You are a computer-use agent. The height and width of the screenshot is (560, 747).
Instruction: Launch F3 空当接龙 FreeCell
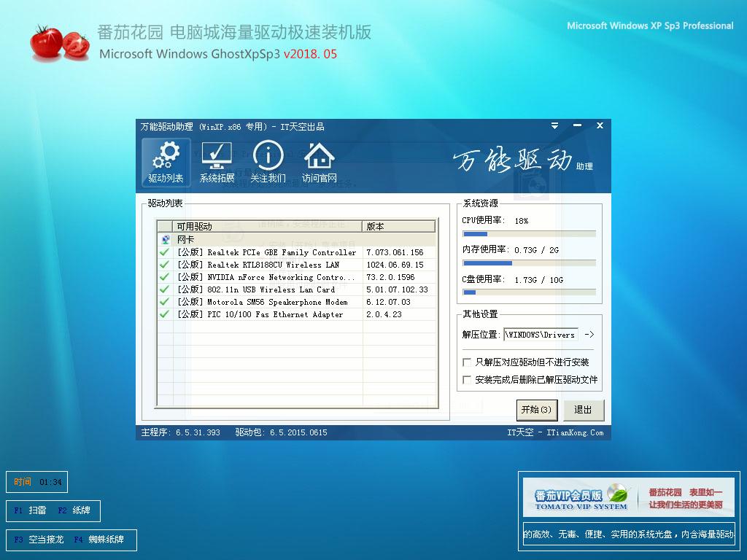(39, 540)
